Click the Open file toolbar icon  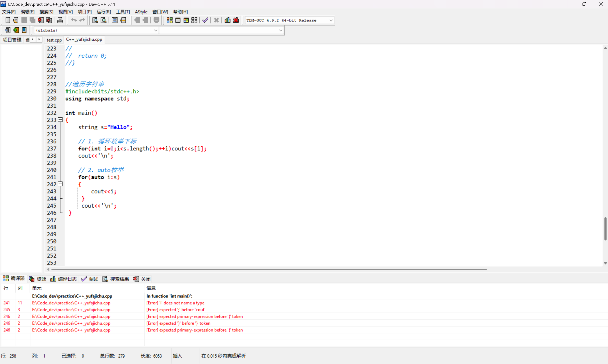16,20
